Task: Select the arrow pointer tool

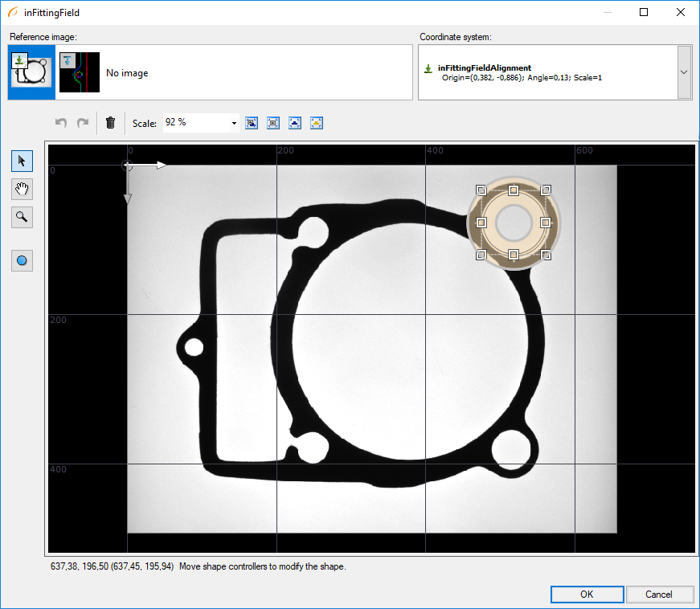Action: 22,161
